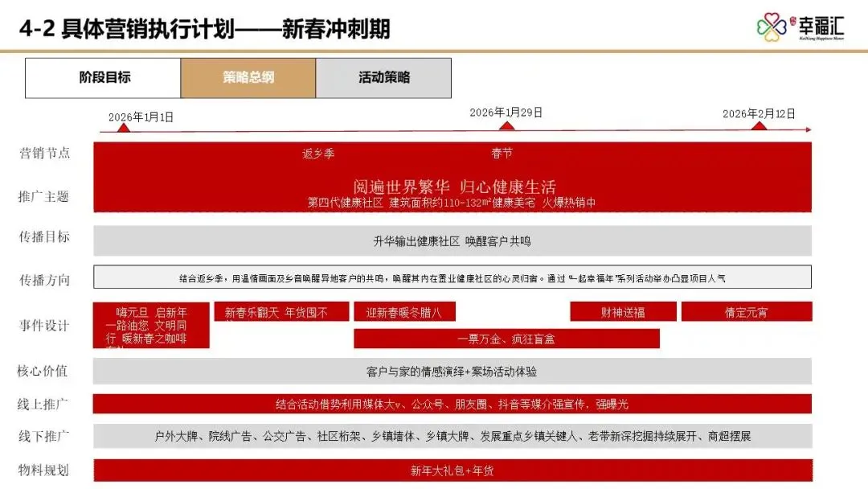Click the 新春乐翻天 年货囤不 block
Screen dimensions: 868x489
click(x=280, y=311)
